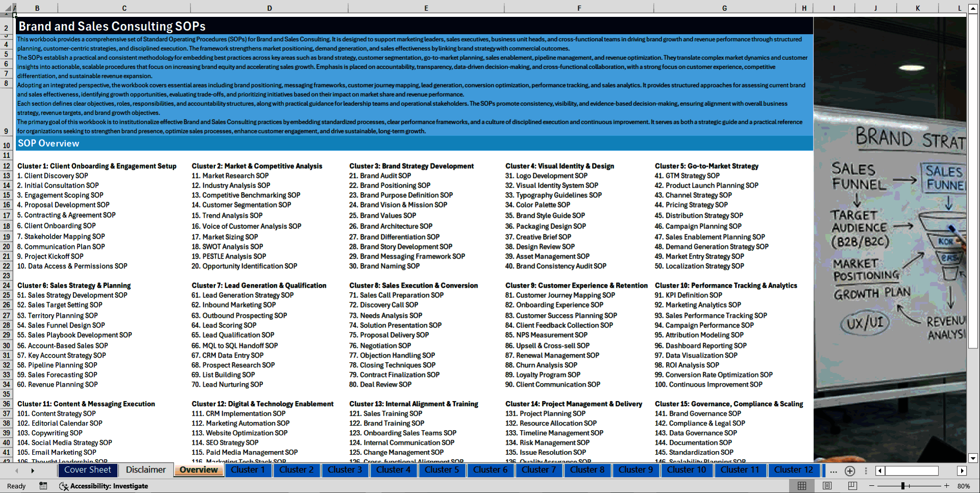Click the Ready status indicator

click(x=16, y=486)
